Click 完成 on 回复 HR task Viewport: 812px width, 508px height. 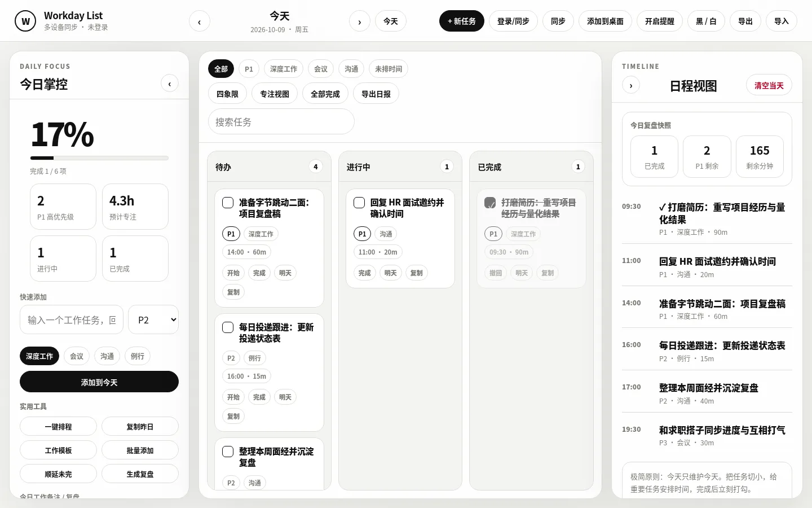[x=365, y=273]
